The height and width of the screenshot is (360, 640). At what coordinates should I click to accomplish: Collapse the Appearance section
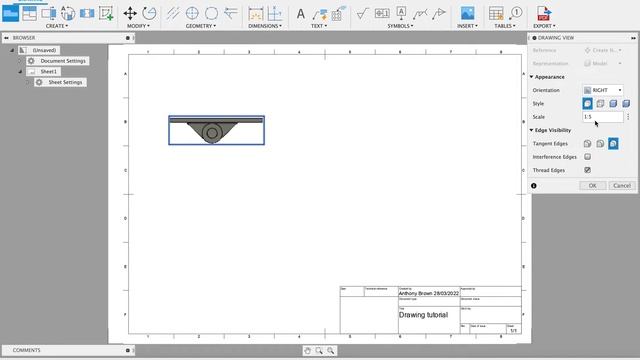[x=531, y=77]
